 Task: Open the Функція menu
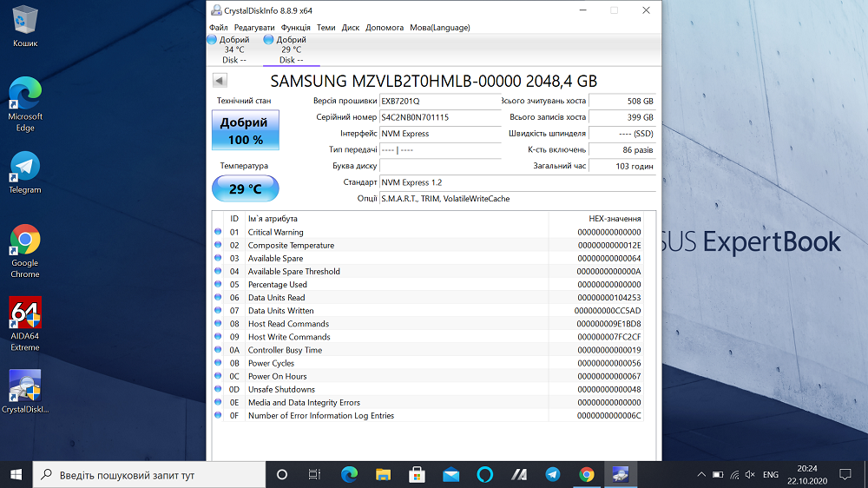tap(296, 27)
